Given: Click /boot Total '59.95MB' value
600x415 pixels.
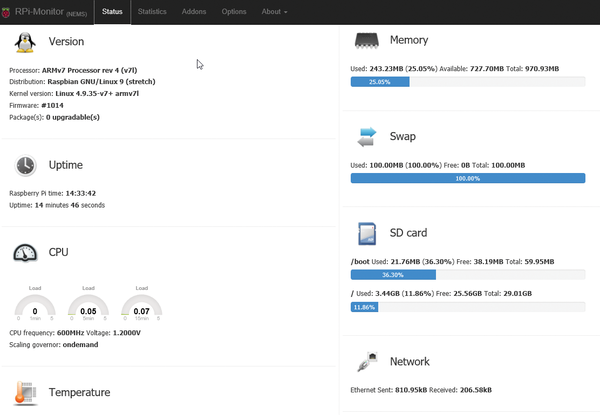Looking at the screenshot, I should coord(539,262).
